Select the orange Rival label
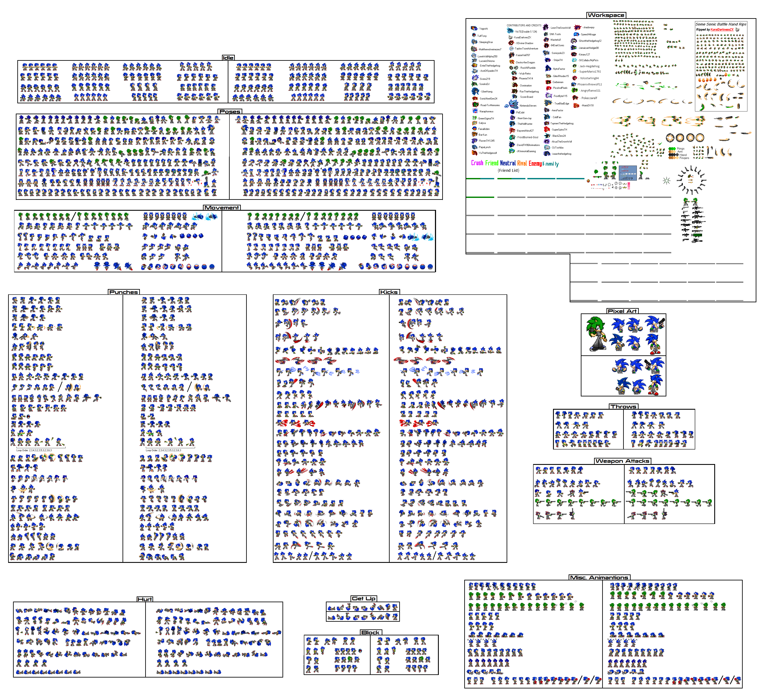Screen dimensions: 763x700 click(522, 163)
